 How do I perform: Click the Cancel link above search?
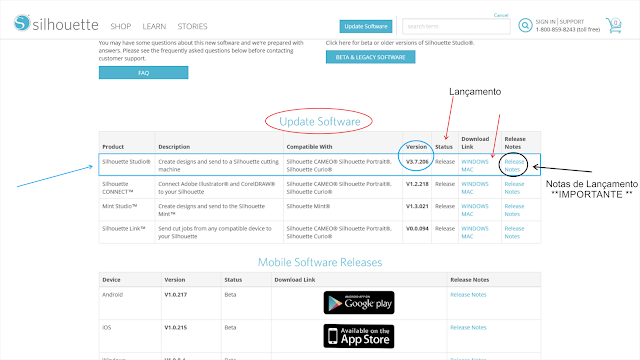pos(501,15)
